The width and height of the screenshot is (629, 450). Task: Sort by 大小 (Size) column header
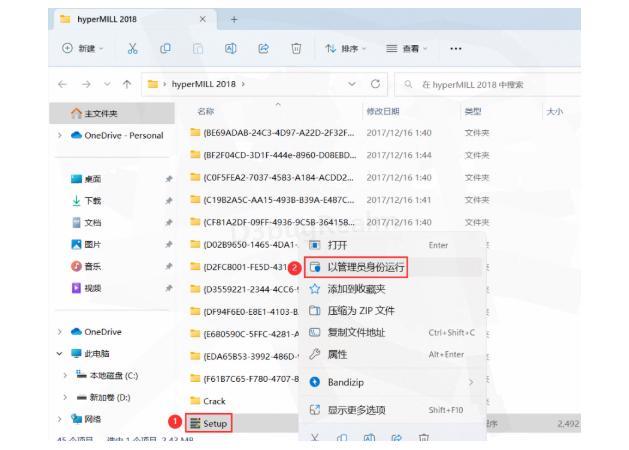coord(555,111)
